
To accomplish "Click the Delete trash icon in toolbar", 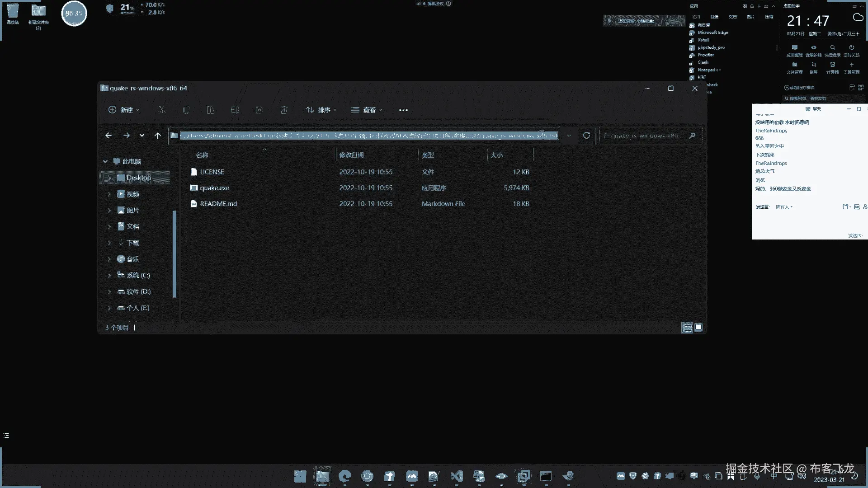I will [x=284, y=110].
